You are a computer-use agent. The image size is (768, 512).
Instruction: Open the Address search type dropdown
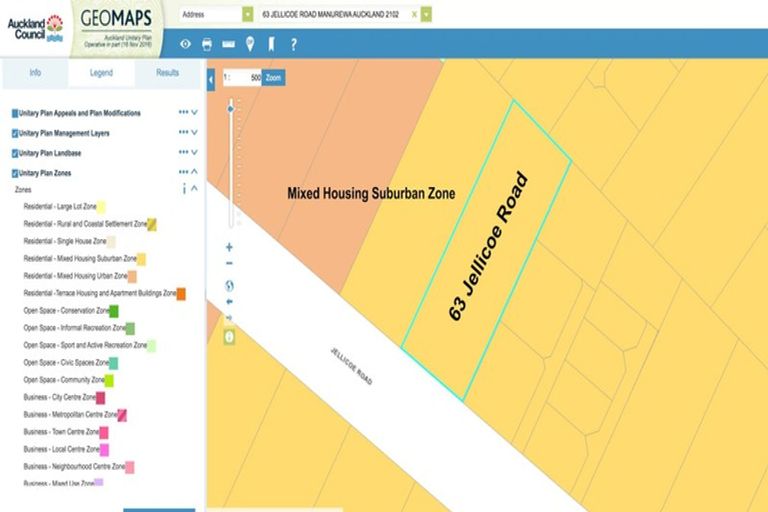click(248, 14)
